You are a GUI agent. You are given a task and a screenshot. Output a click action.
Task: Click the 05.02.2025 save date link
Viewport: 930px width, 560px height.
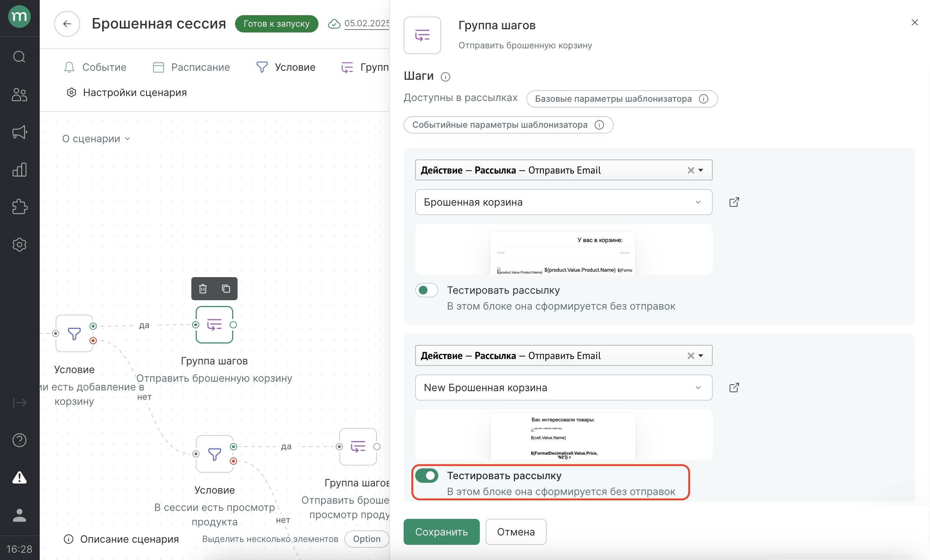[367, 23]
